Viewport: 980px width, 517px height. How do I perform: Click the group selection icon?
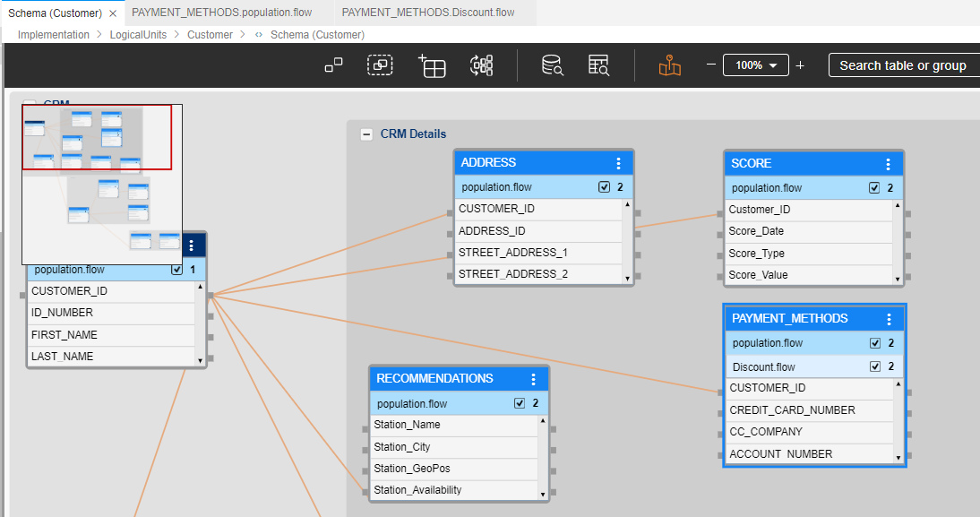[381, 65]
